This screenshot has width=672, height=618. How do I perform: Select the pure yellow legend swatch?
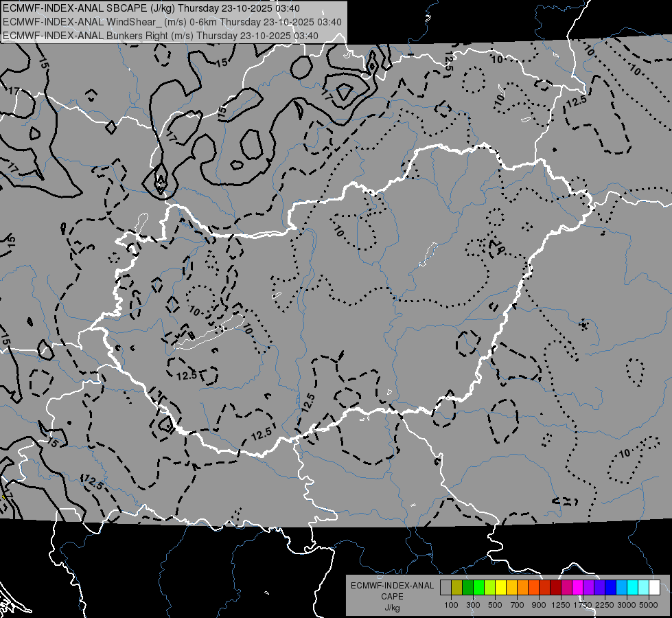[500, 588]
